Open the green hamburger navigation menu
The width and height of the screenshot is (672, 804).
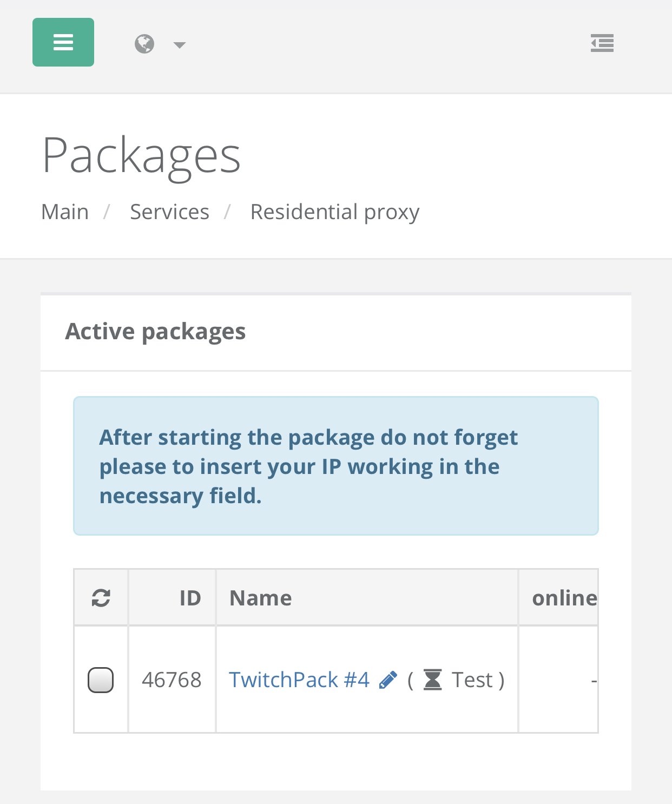[x=63, y=42]
